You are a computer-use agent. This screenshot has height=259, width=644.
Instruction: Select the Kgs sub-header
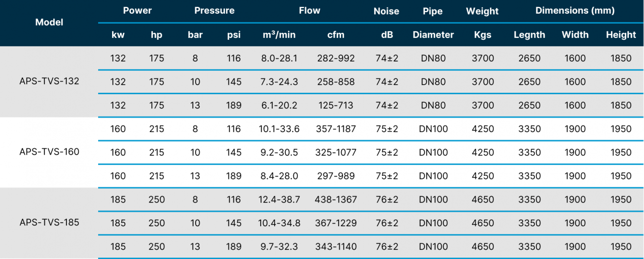click(482, 35)
